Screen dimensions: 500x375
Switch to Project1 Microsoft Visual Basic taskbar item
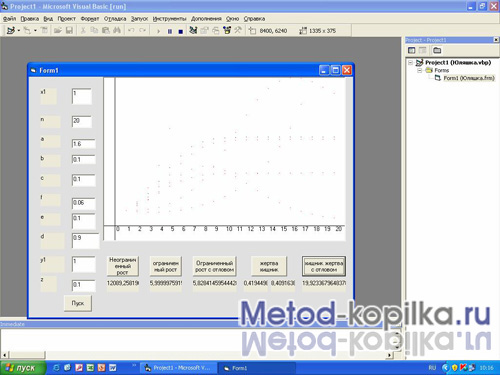pyautogui.click(x=178, y=368)
